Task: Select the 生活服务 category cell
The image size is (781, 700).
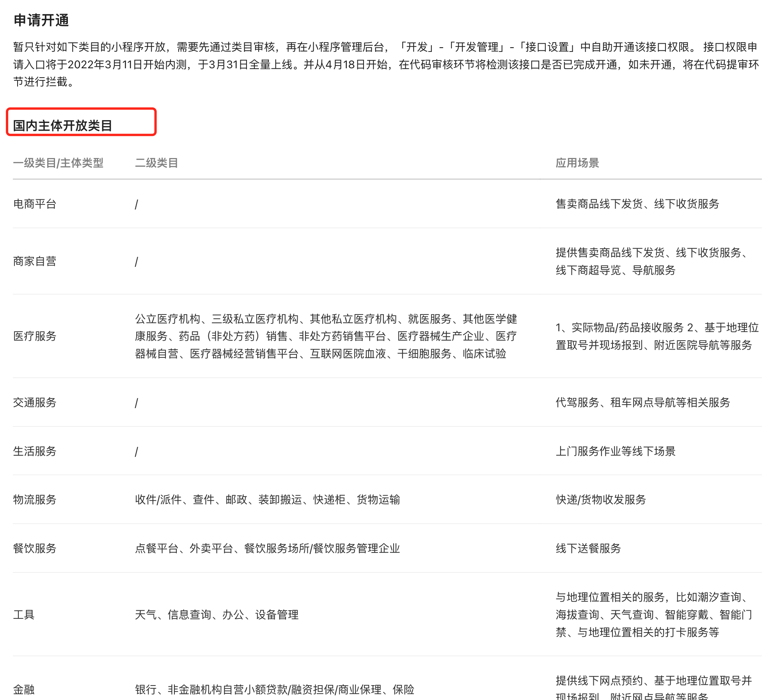Action: [x=35, y=451]
